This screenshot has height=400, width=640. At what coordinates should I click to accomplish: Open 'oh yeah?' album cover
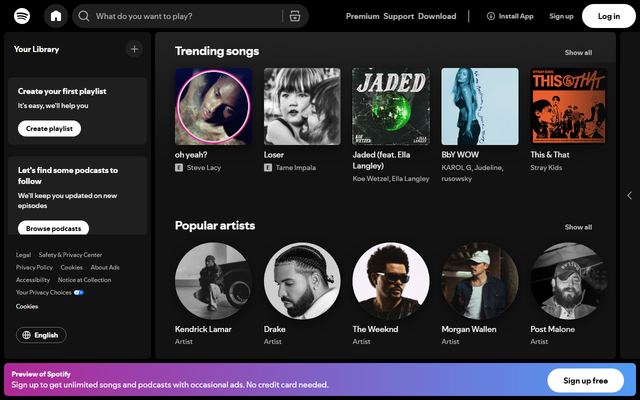pyautogui.click(x=213, y=107)
